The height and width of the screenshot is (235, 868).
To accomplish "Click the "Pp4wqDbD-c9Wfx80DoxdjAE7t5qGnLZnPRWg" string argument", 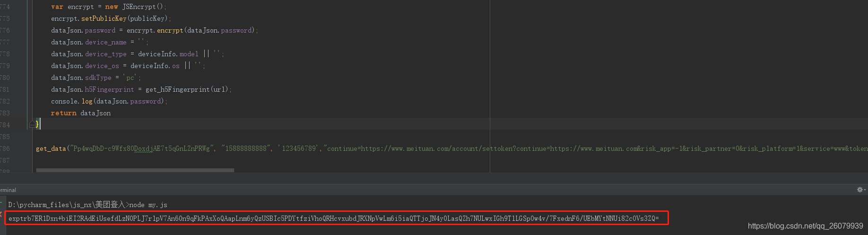I will click(142, 148).
